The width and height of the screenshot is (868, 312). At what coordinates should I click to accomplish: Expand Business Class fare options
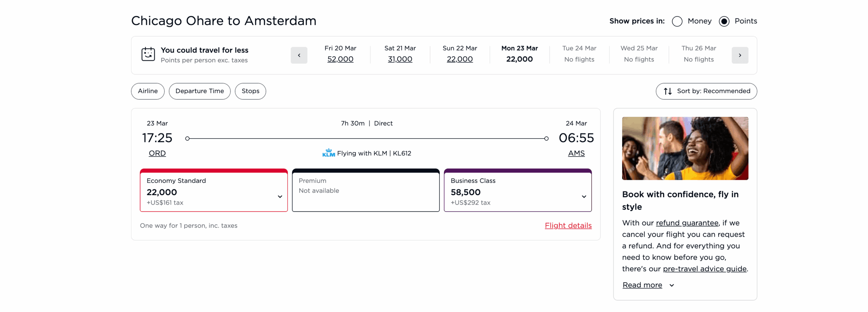coord(584,196)
